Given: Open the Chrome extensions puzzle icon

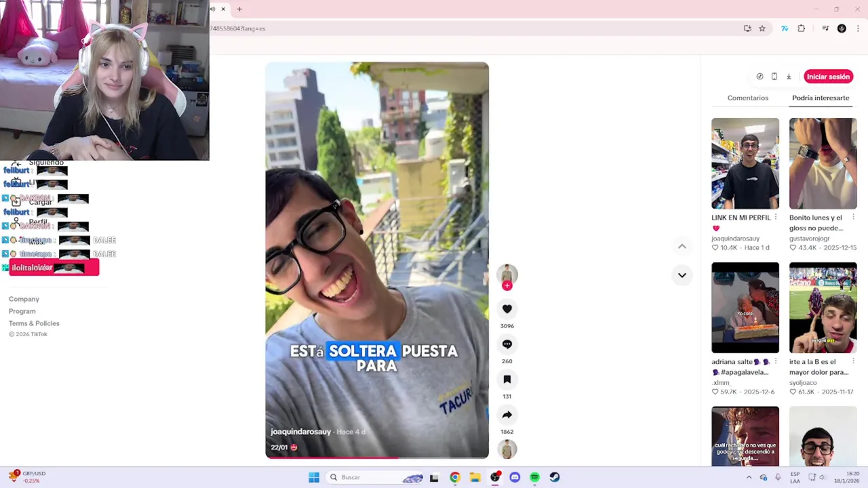Looking at the screenshot, I should (801, 28).
